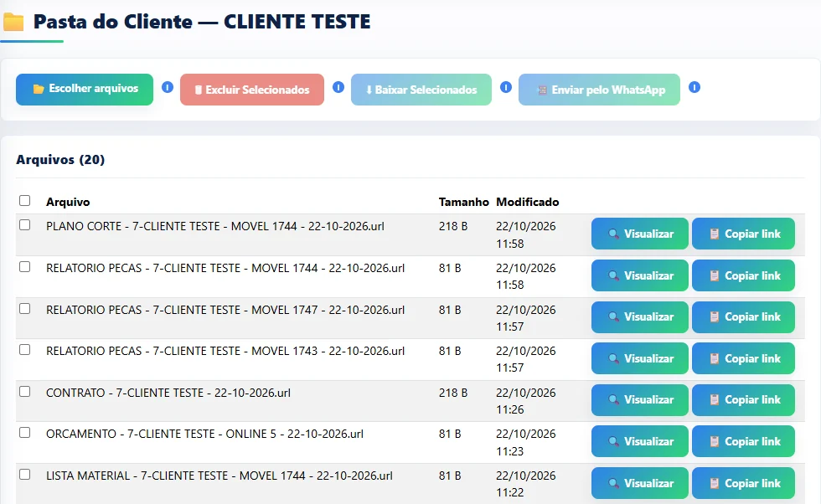
Task: Click Copiar link for RELATORIO PECAS MOVEL 1744
Action: [x=744, y=275]
